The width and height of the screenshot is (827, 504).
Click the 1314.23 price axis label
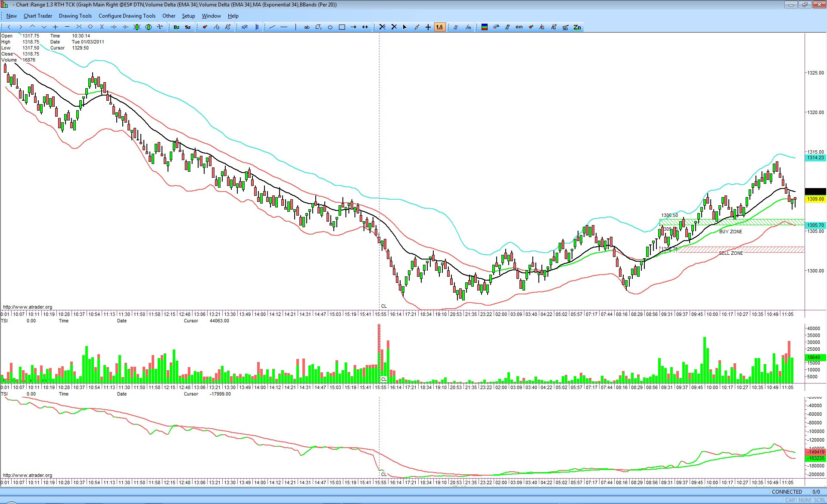click(815, 158)
